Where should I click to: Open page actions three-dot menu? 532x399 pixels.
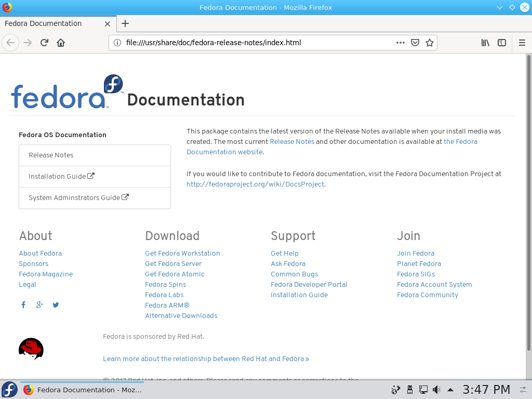pyautogui.click(x=401, y=43)
